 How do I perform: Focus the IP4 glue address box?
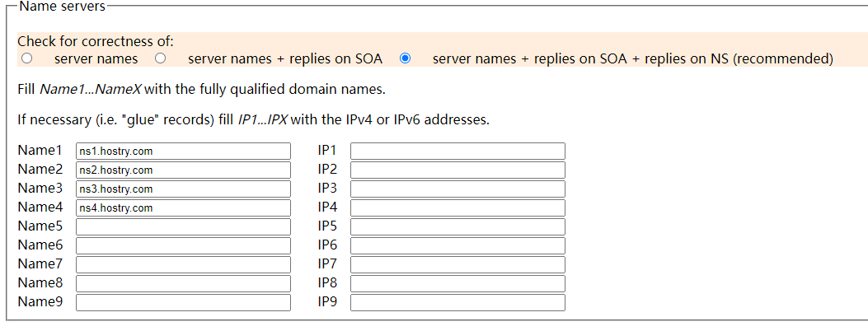tap(457, 208)
